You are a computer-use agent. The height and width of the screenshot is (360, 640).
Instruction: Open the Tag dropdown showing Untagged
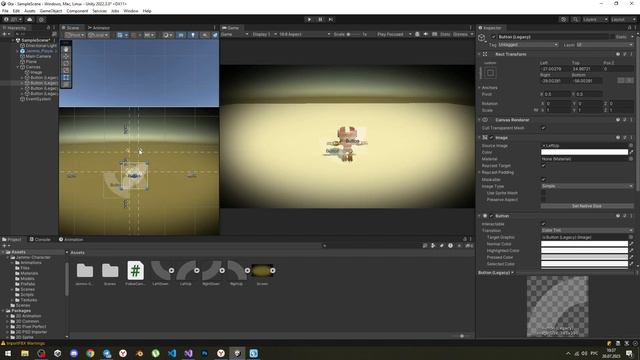click(x=528, y=44)
